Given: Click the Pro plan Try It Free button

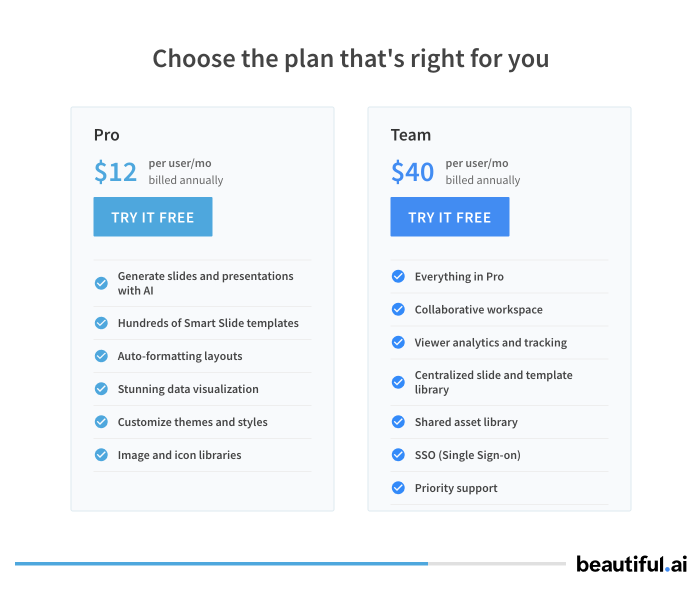Looking at the screenshot, I should (152, 216).
